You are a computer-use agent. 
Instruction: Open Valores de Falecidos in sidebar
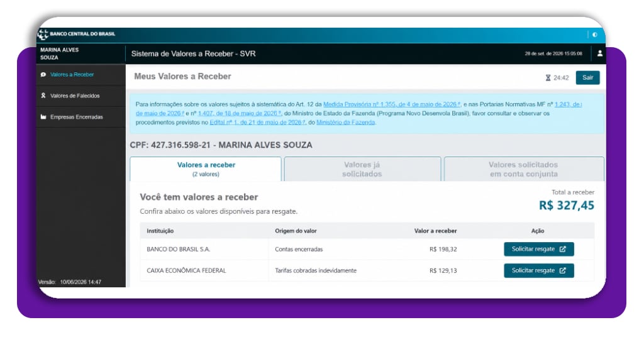click(x=75, y=96)
